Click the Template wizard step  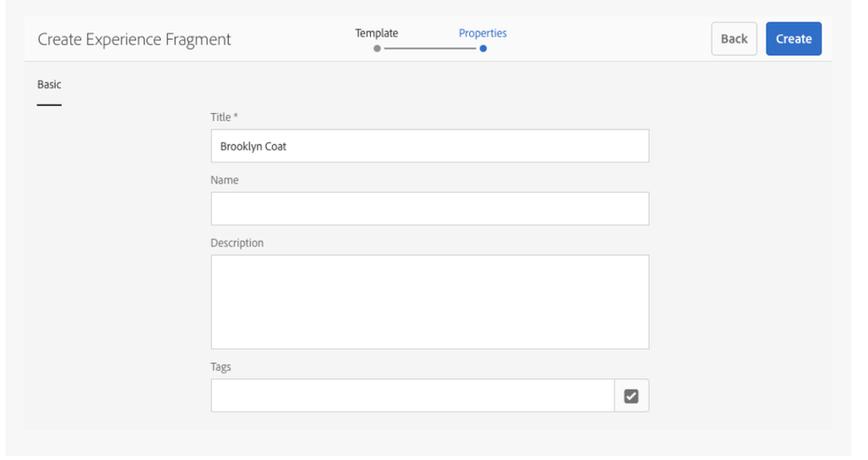pyautogui.click(x=376, y=33)
